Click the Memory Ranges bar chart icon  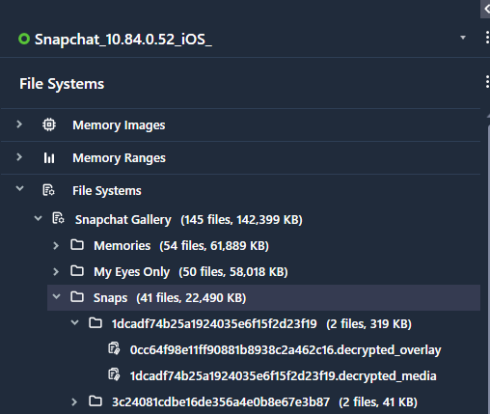click(49, 158)
